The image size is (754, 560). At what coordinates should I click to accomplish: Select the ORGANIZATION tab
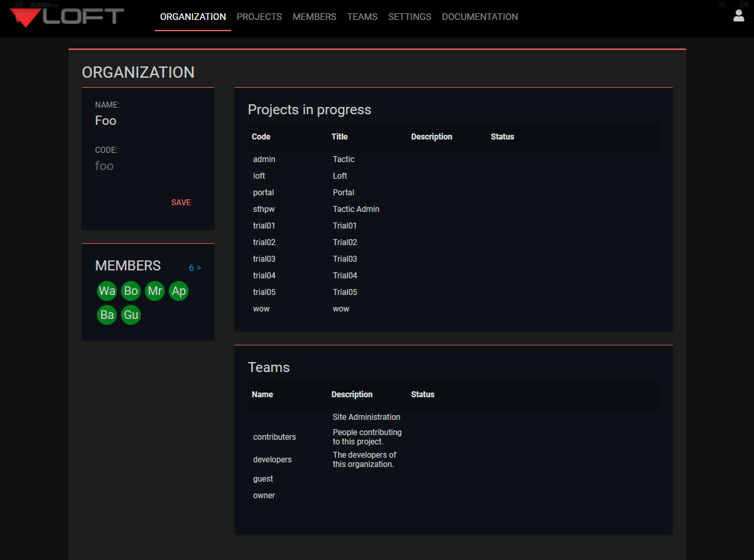point(193,17)
